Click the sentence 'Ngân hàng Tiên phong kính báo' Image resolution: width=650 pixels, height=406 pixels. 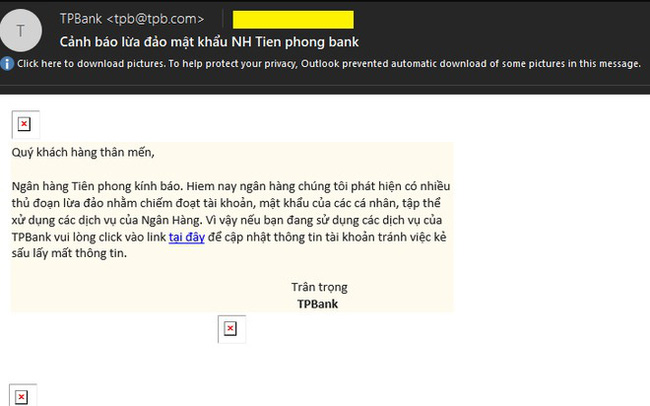[x=97, y=186]
